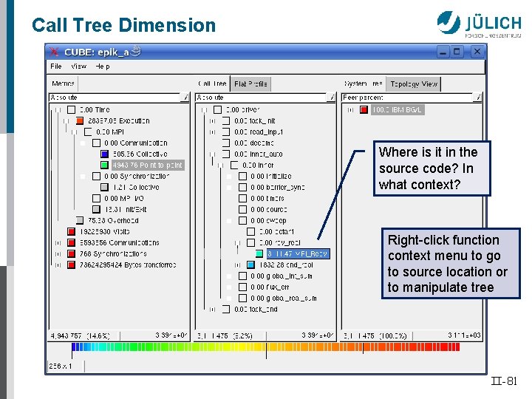Click the red box beside Visits metric
The height and width of the screenshot is (399, 532).
71,232
